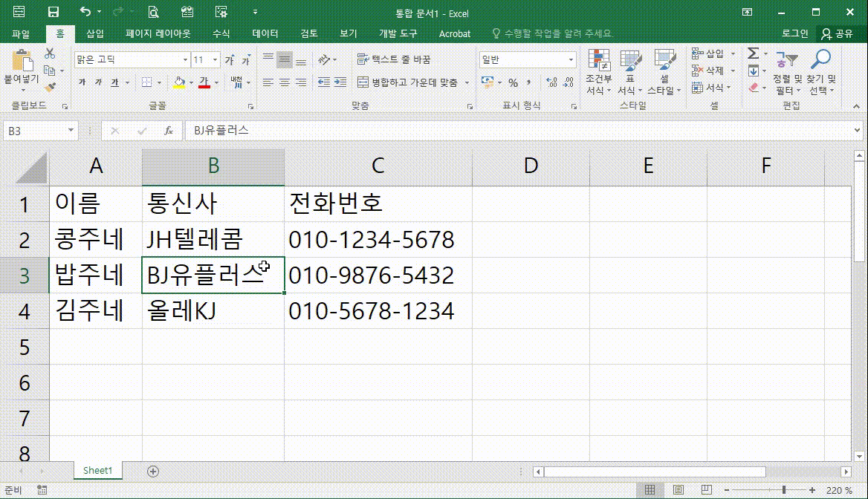Image resolution: width=868 pixels, height=499 pixels.
Task: Select the Sheet1 sheet tab
Action: tap(97, 470)
